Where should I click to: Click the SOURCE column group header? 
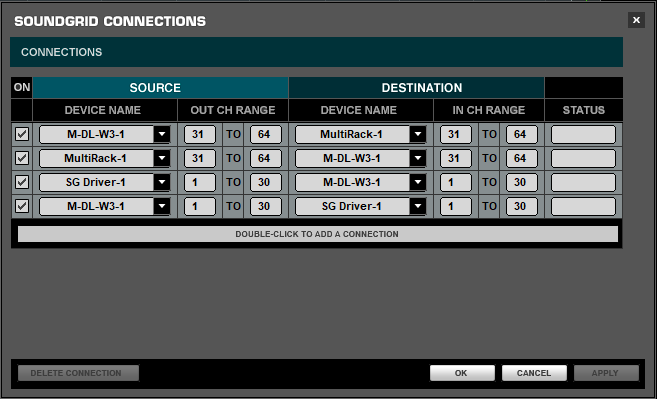160,88
